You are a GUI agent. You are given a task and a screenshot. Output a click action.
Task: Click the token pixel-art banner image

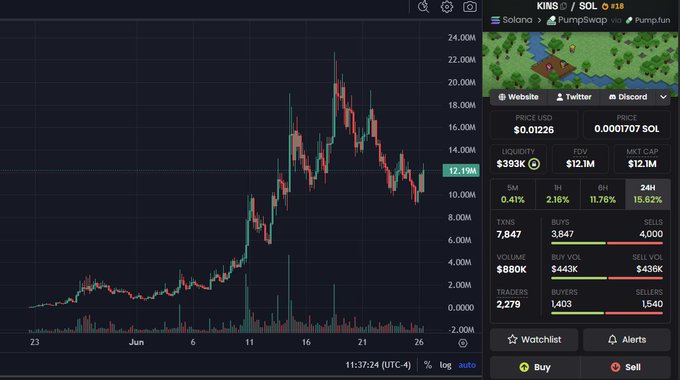(x=580, y=61)
